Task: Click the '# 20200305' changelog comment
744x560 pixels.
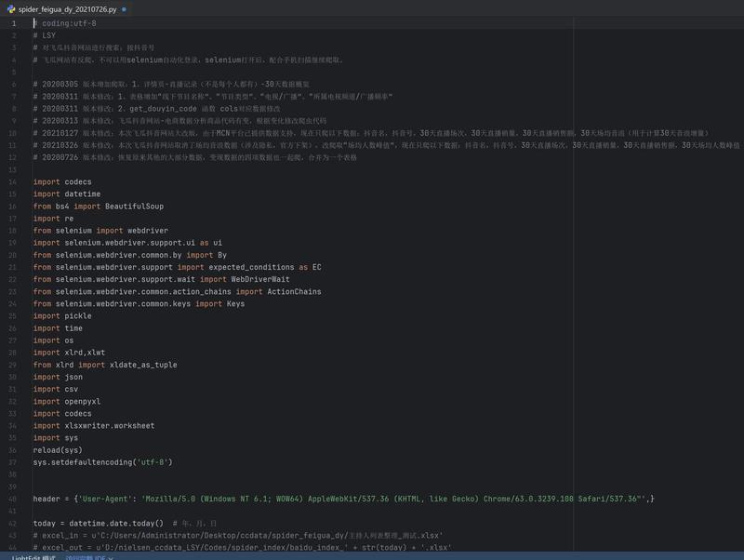Action: click(x=171, y=85)
